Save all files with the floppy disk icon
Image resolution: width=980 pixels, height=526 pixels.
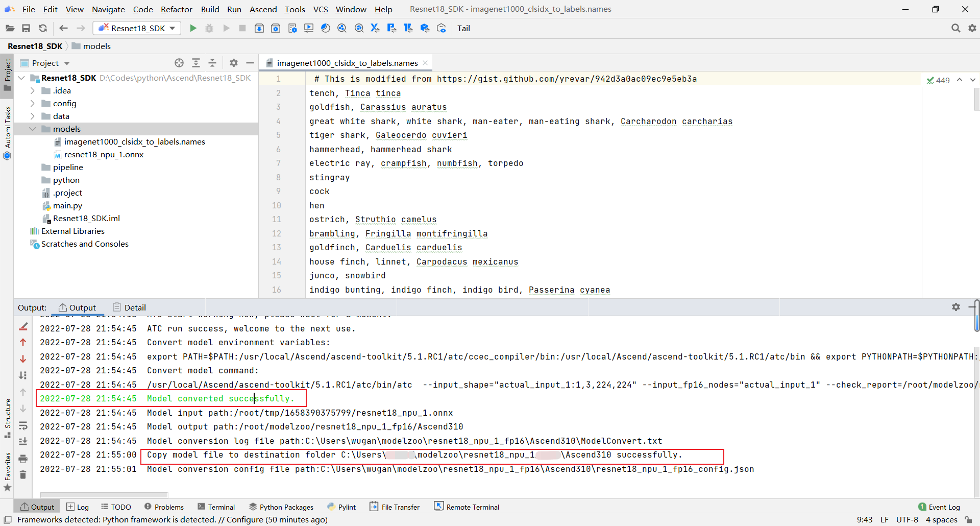[x=26, y=28]
